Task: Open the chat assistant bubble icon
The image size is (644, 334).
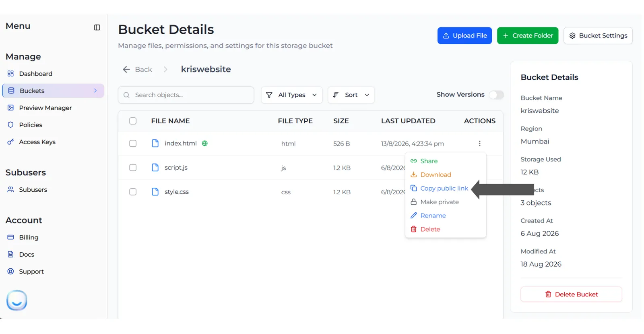Action: [x=17, y=300]
